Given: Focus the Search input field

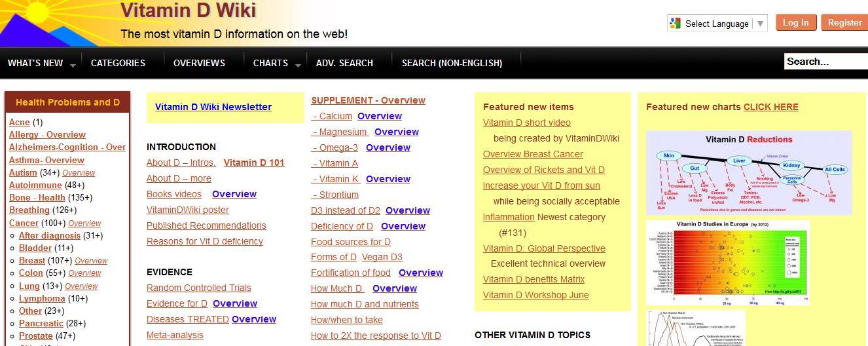Looking at the screenshot, I should [x=825, y=62].
